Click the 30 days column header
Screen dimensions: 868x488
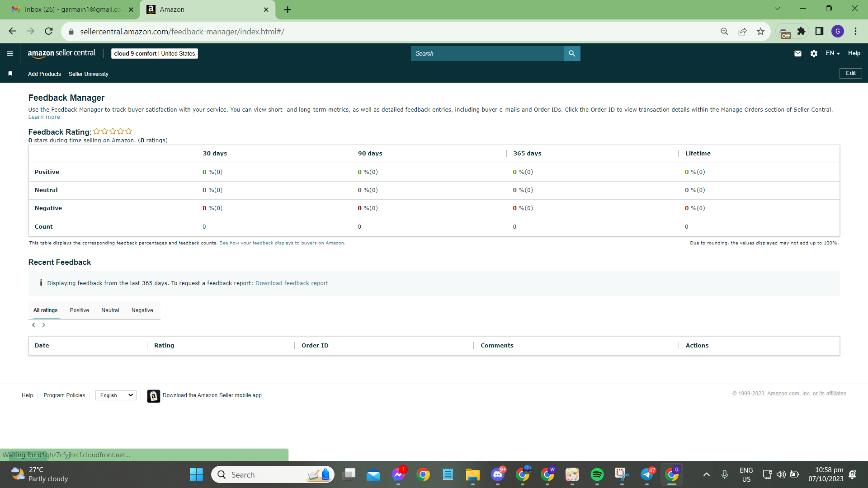tap(215, 154)
